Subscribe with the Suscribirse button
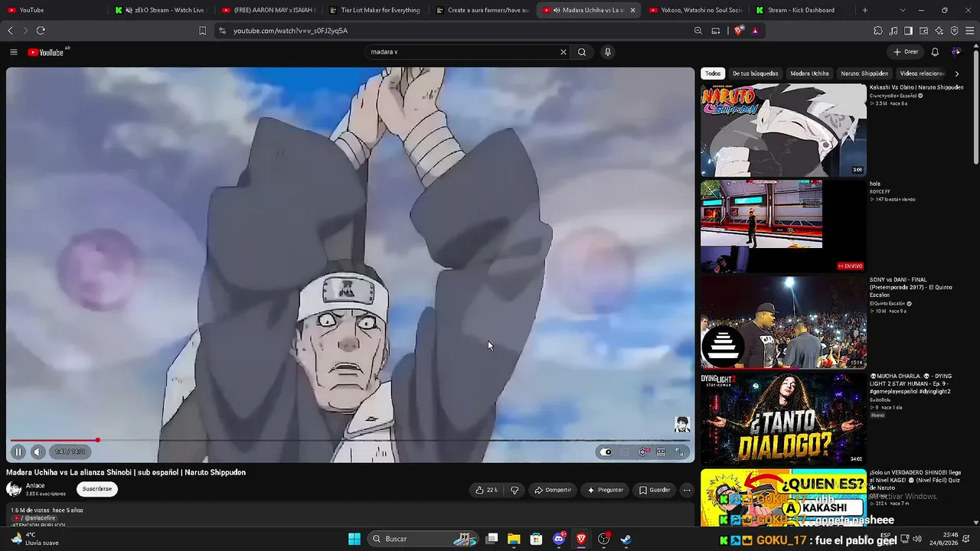Screen dimensions: 980x551 tap(97, 489)
